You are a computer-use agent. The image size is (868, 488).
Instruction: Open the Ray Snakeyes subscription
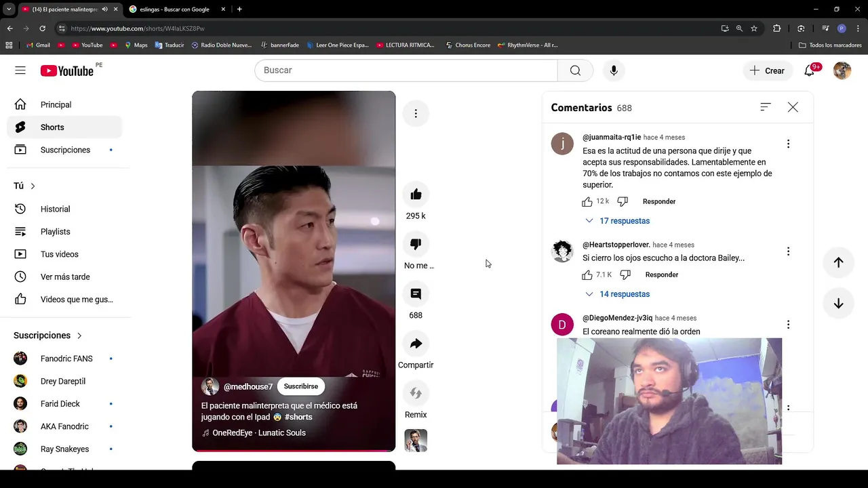[64, 449]
